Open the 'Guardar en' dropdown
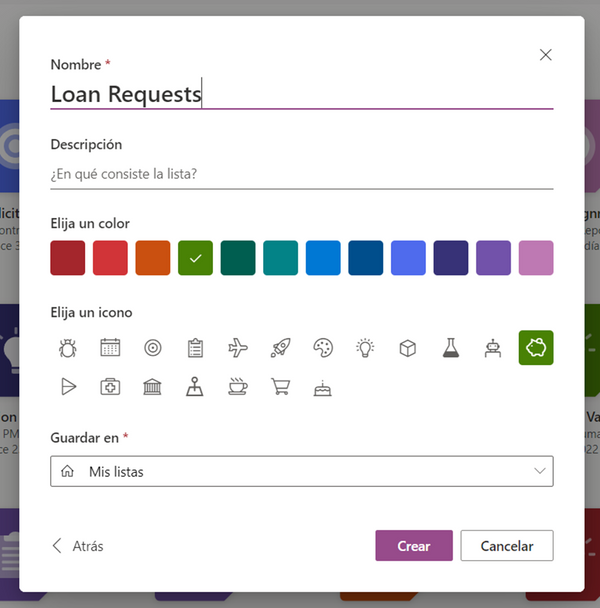600x608 pixels. 301,471
